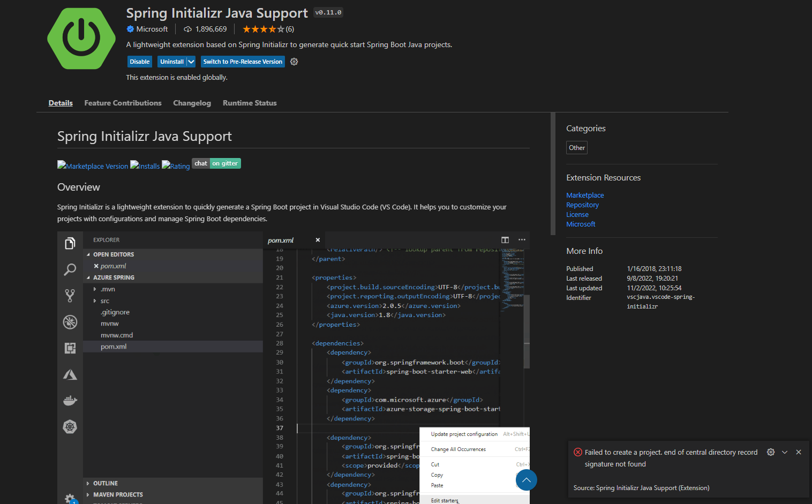Open the Source Control branch icon
Viewport: 812px width, 504px height.
pyautogui.click(x=70, y=295)
